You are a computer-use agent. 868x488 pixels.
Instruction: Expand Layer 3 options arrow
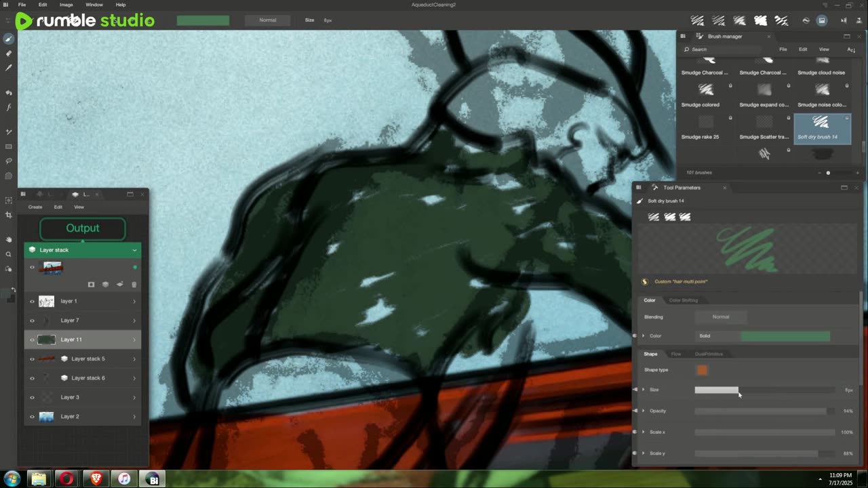pyautogui.click(x=134, y=397)
